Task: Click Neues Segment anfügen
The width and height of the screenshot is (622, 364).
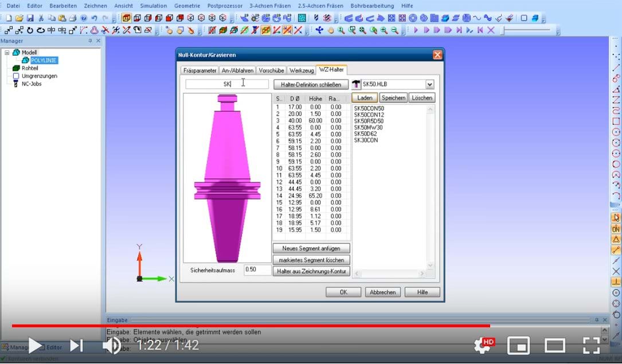Action: [x=311, y=248]
